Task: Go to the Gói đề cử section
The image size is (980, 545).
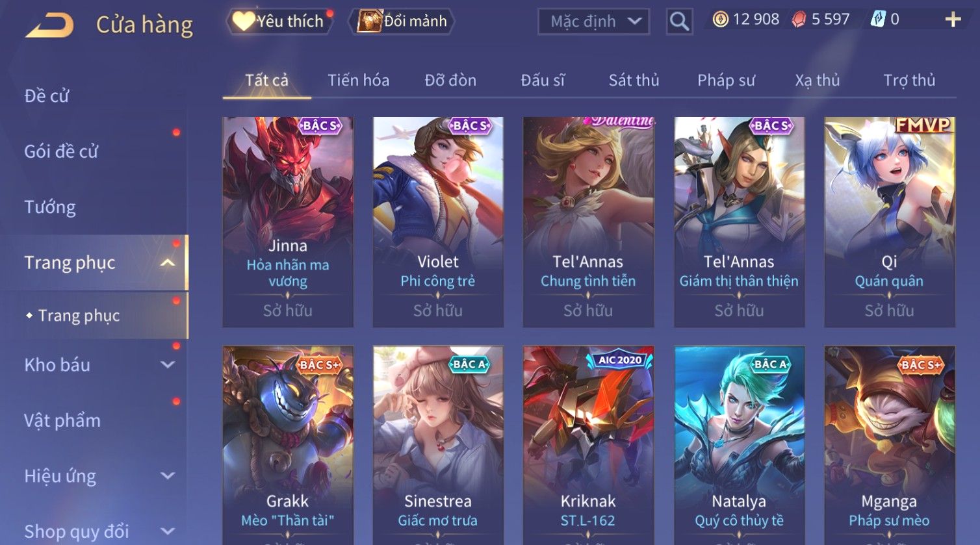Action: [61, 151]
